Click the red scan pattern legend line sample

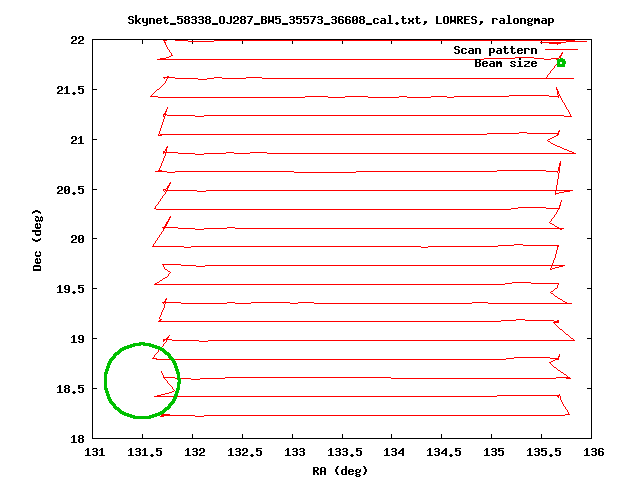561,50
